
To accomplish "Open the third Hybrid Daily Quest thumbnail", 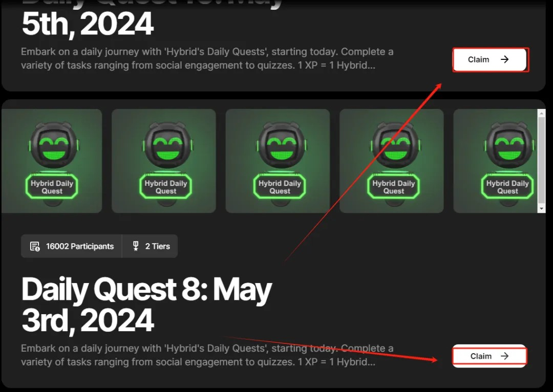I will (x=278, y=161).
